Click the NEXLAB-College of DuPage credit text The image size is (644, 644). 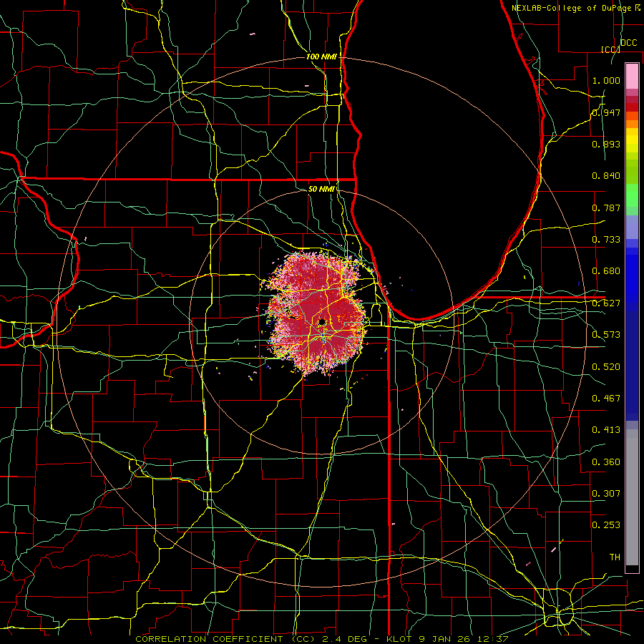pos(572,8)
